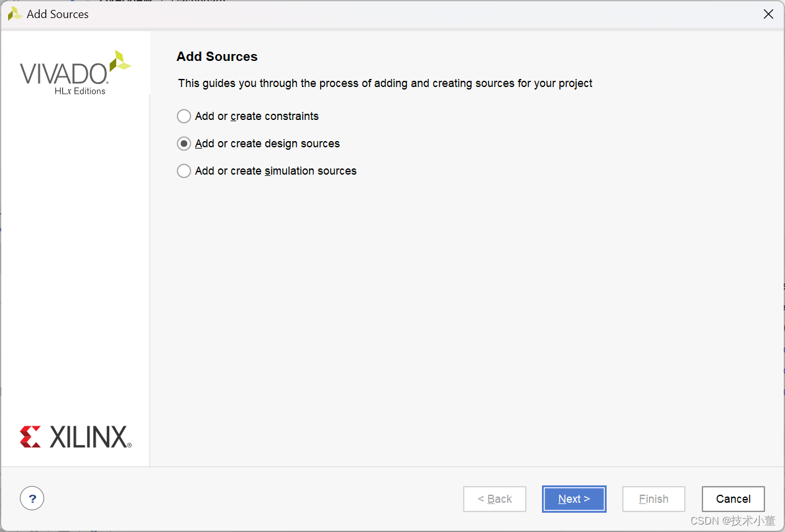This screenshot has width=785, height=532.
Task: Select the "Add or create constraints" radio button
Action: (x=184, y=116)
